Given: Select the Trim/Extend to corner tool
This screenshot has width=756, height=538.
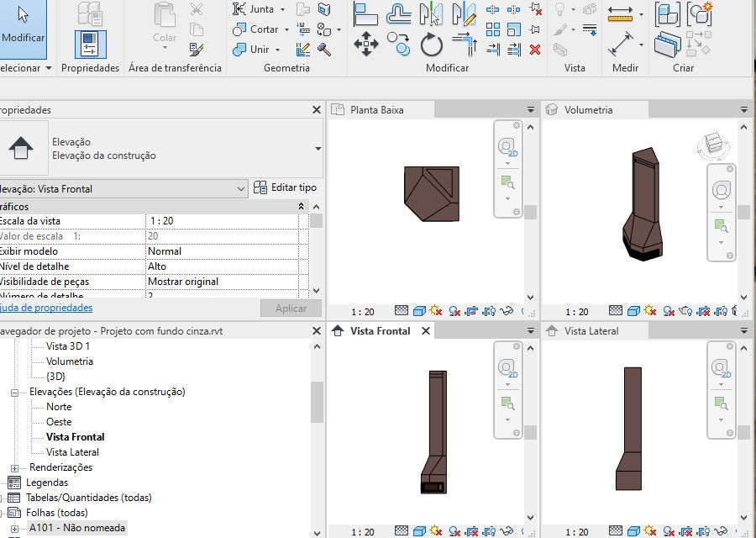Looking at the screenshot, I should tap(465, 44).
